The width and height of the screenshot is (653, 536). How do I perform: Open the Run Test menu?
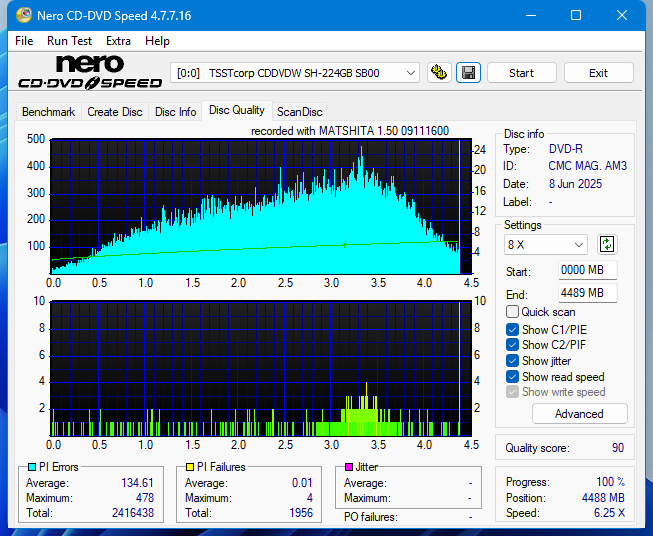[x=69, y=41]
